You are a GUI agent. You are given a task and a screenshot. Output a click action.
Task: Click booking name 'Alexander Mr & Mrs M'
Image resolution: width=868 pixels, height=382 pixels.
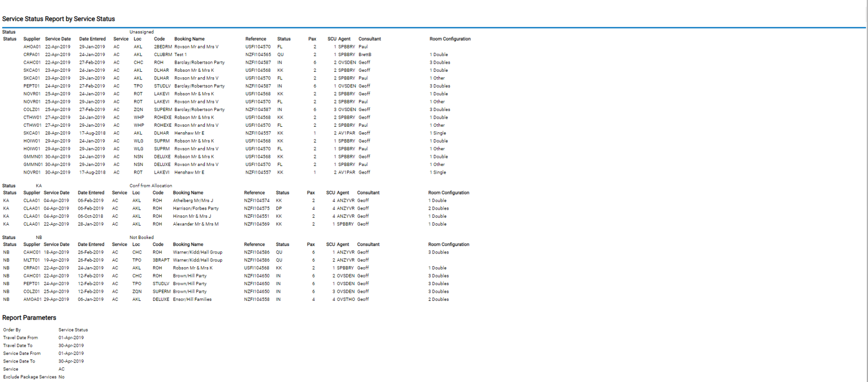[196, 224]
